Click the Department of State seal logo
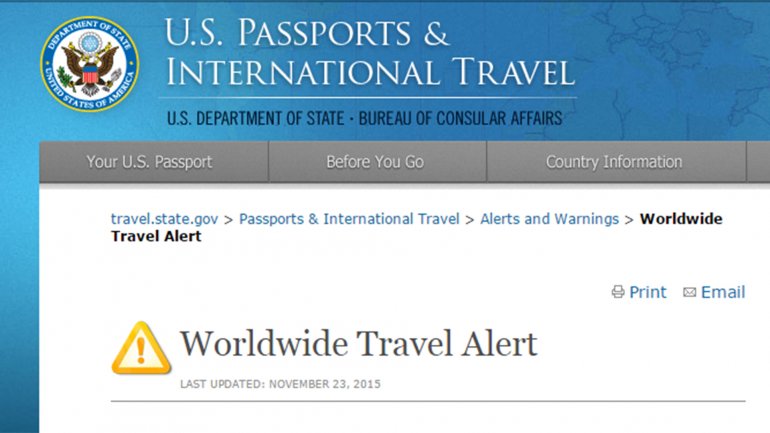The width and height of the screenshot is (770, 433). 90,64
